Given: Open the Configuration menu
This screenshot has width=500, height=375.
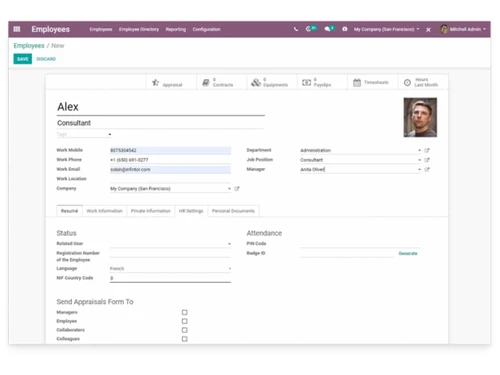Looking at the screenshot, I should 206,29.
